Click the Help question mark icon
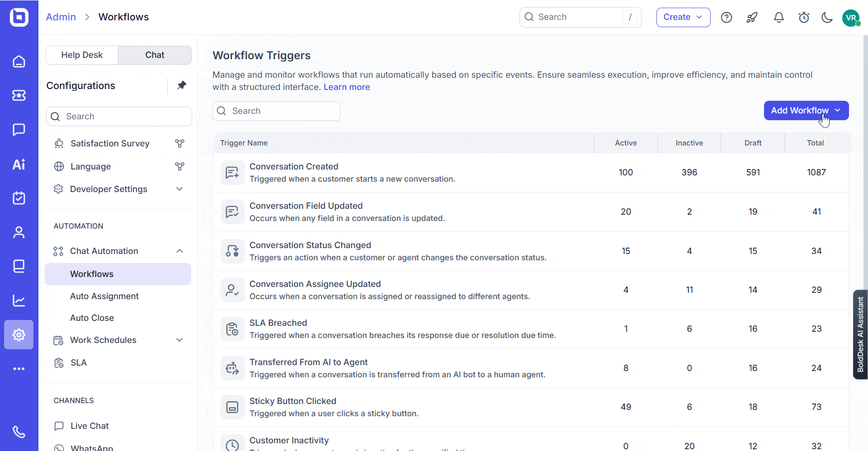868x451 pixels. [726, 17]
